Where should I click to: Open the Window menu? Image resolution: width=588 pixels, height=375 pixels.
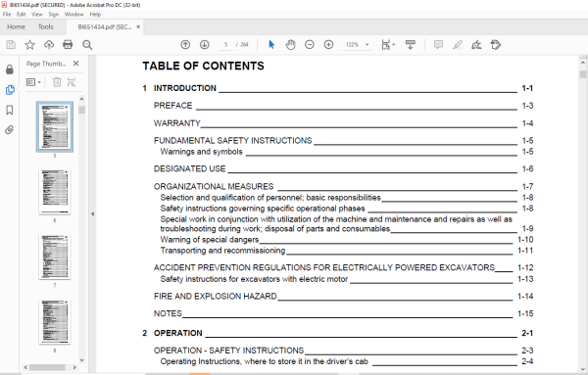[x=73, y=15]
